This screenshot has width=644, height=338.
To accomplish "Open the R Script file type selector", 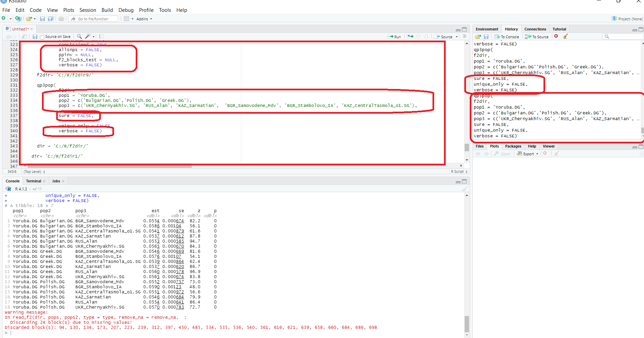I will pos(459,172).
